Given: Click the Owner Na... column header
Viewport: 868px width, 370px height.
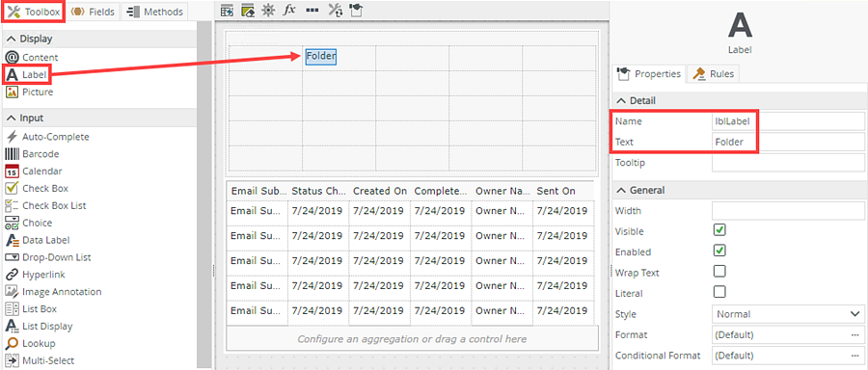Looking at the screenshot, I should [502, 191].
